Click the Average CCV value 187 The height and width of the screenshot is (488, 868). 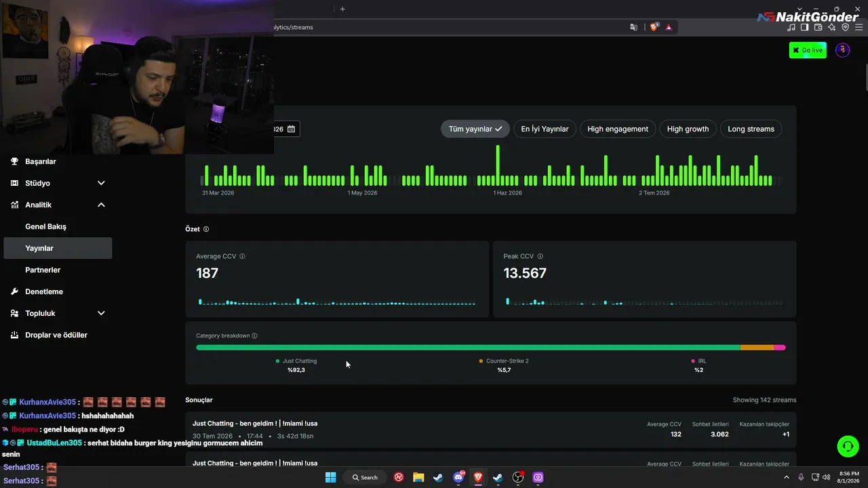(x=208, y=273)
